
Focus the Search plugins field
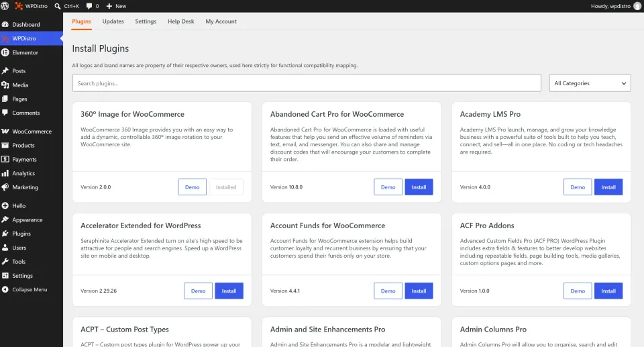pyautogui.click(x=307, y=83)
